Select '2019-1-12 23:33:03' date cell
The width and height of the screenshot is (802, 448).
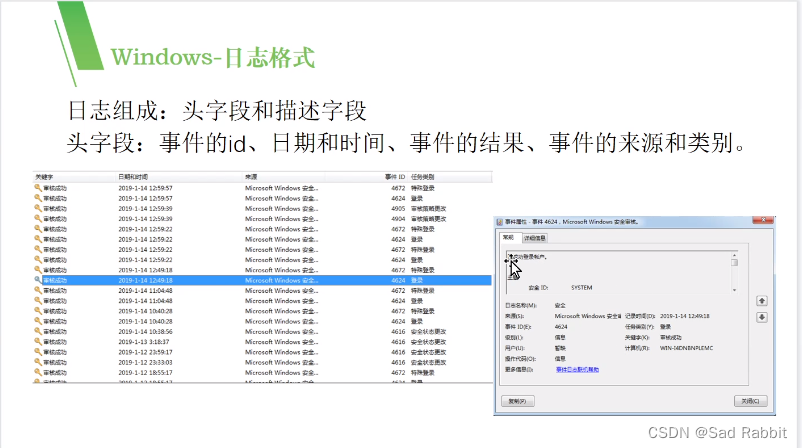coord(145,362)
